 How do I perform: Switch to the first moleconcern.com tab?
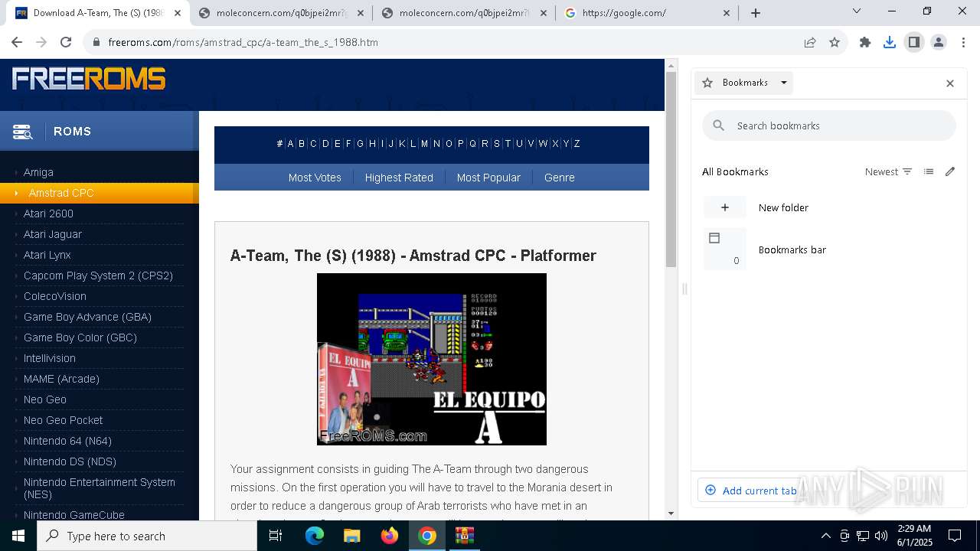(281, 13)
